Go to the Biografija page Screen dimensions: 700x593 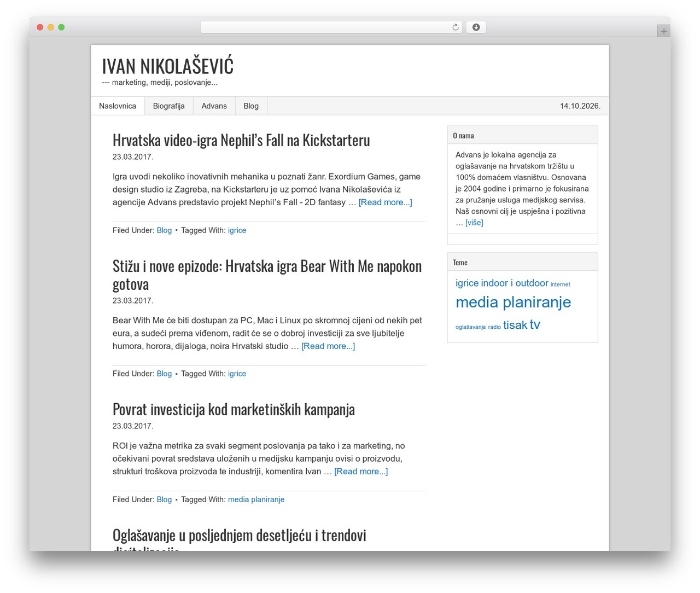pyautogui.click(x=169, y=106)
